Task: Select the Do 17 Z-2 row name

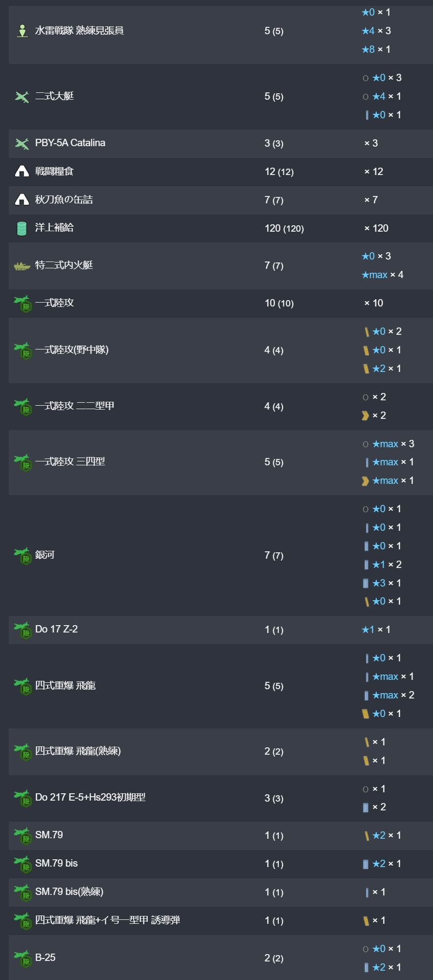Action: 56,629
